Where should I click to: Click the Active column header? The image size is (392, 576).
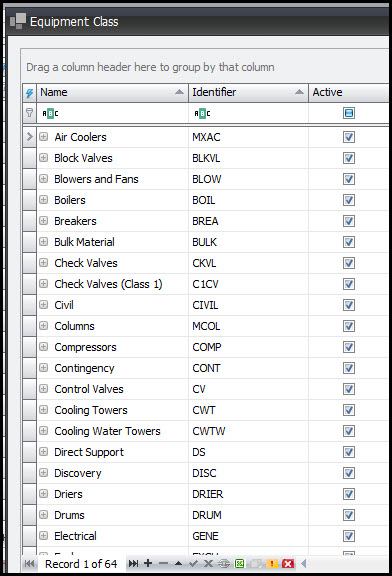(x=349, y=92)
